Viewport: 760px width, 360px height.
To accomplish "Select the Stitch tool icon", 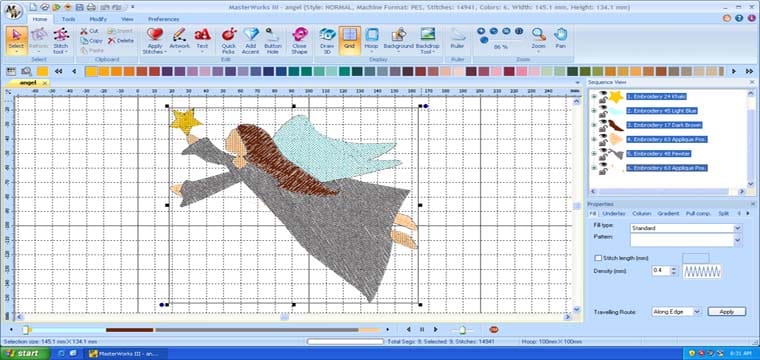I will click(x=61, y=41).
